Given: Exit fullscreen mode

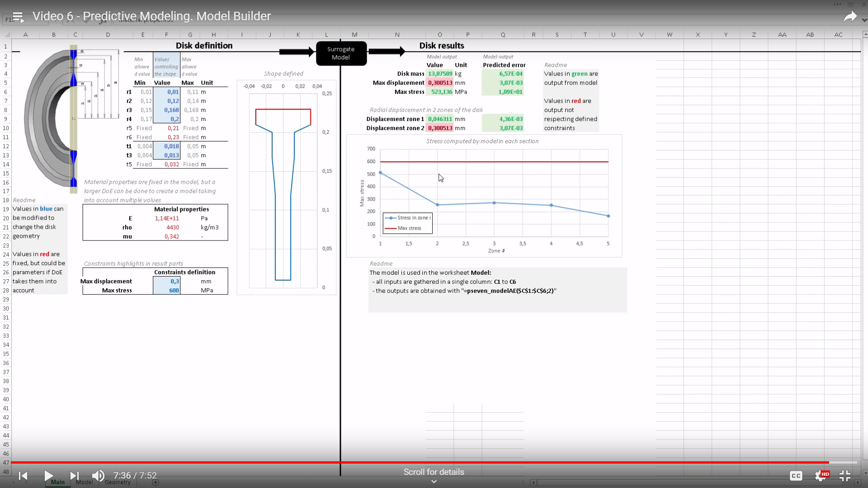Looking at the screenshot, I should point(845,475).
